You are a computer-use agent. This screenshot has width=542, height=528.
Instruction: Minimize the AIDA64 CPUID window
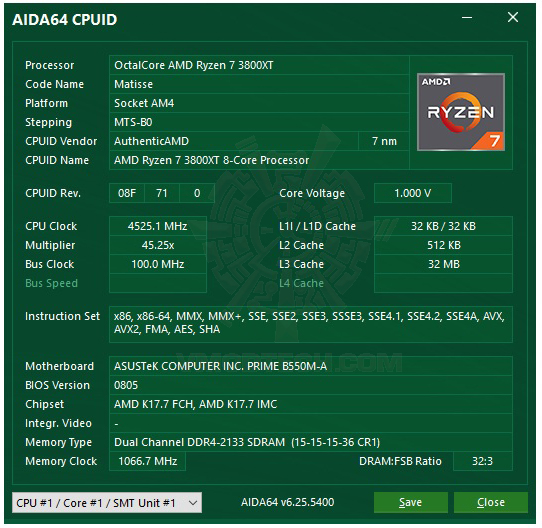(467, 17)
